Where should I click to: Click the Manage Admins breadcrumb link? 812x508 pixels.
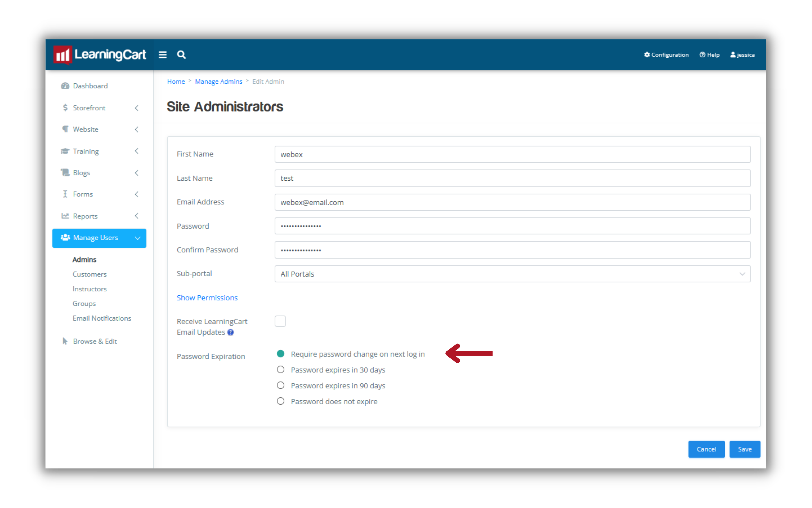(x=219, y=82)
